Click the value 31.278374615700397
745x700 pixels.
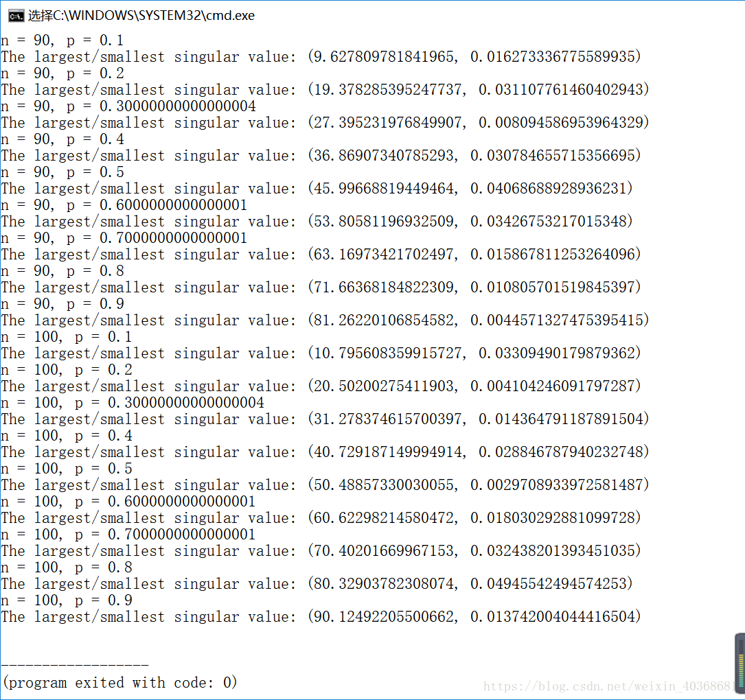click(388, 419)
